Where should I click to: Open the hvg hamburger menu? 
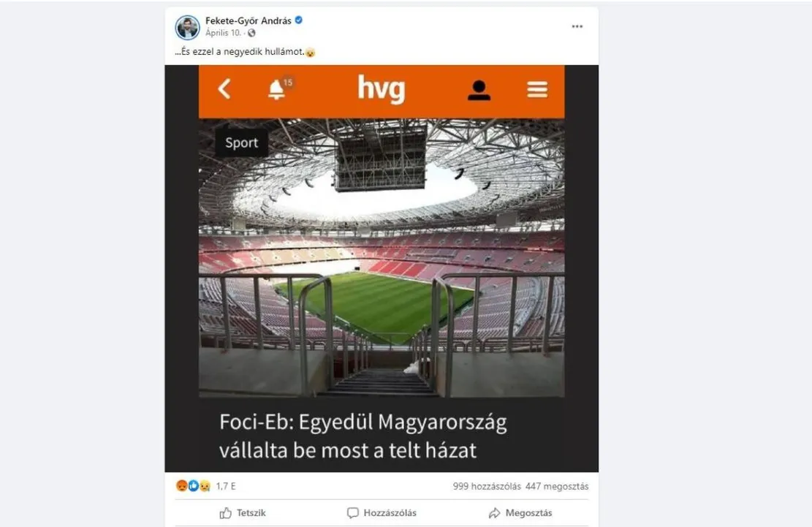(x=537, y=90)
